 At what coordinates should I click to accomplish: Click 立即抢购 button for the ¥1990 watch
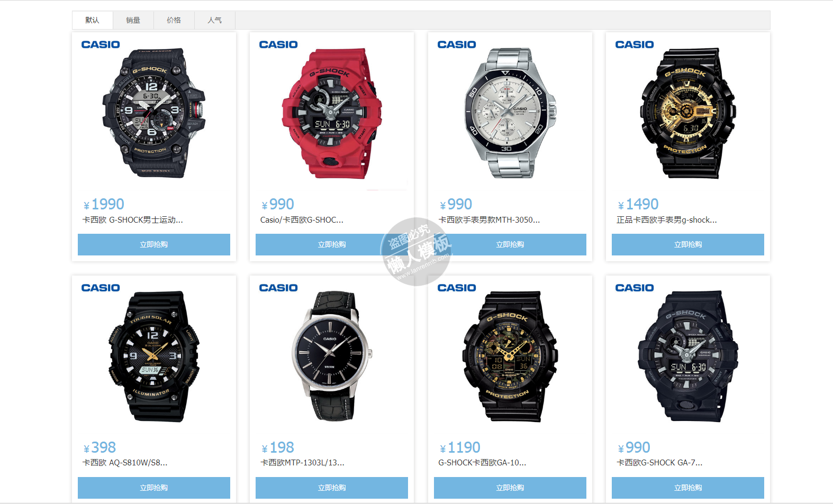154,244
